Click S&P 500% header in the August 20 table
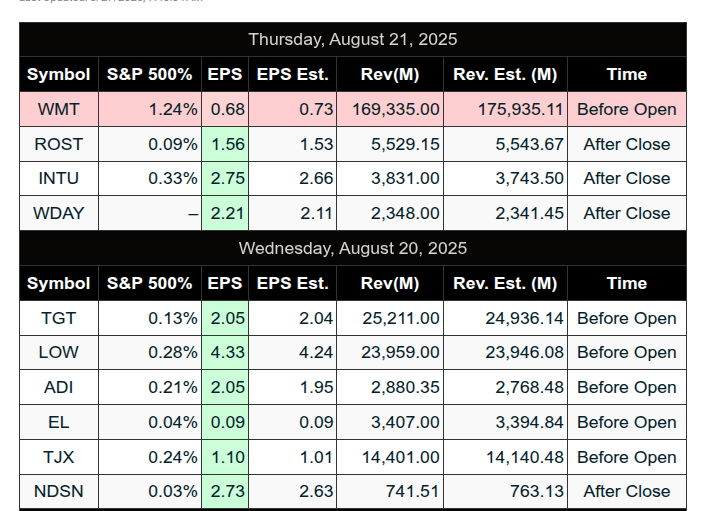 (150, 283)
